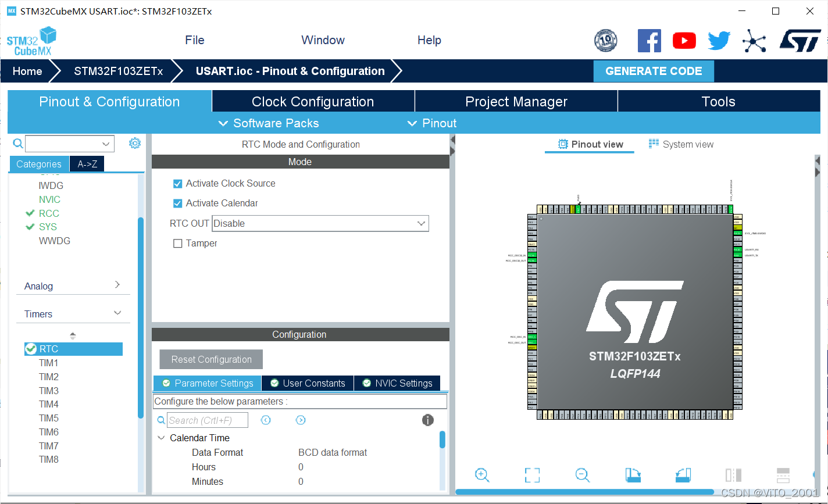Expand the Software Packs menu
The width and height of the screenshot is (828, 504).
click(x=269, y=123)
